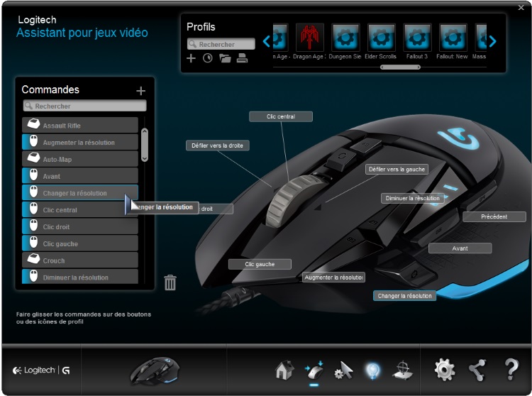Click the folder import/export profile icon
Image resolution: width=532 pixels, height=396 pixels.
225,58
